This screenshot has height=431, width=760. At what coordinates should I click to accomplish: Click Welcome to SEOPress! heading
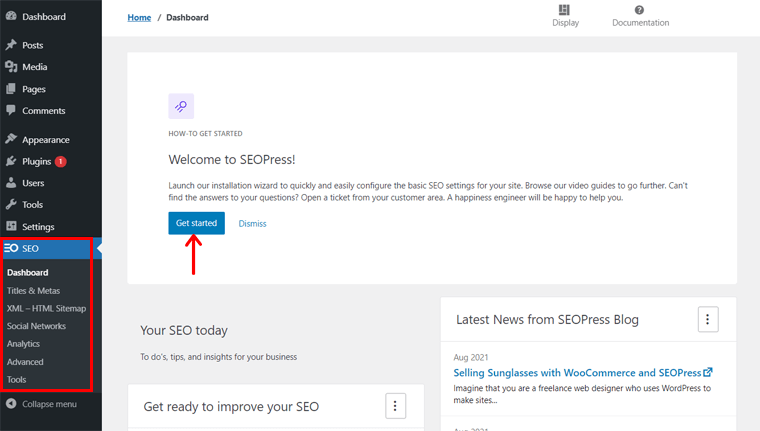[x=232, y=160]
